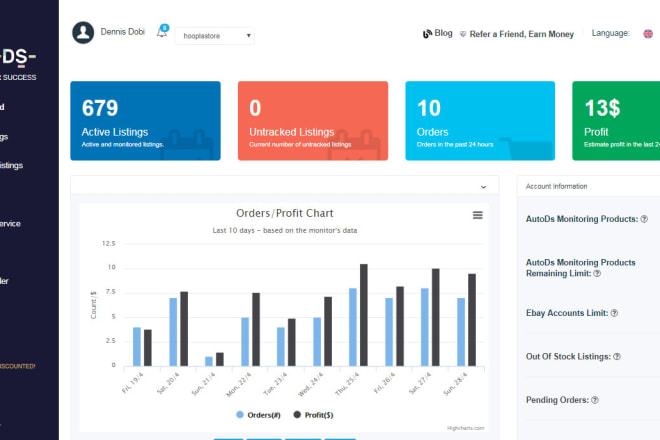Click the Account Information panel header
Image resolution: width=660 pixels, height=440 pixels.
click(x=556, y=186)
